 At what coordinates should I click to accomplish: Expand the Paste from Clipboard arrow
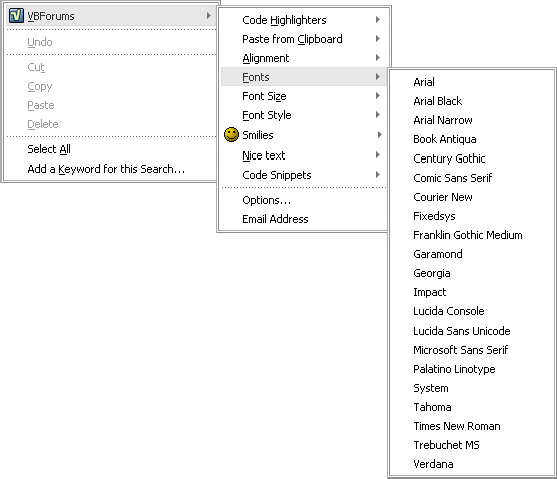378,38
